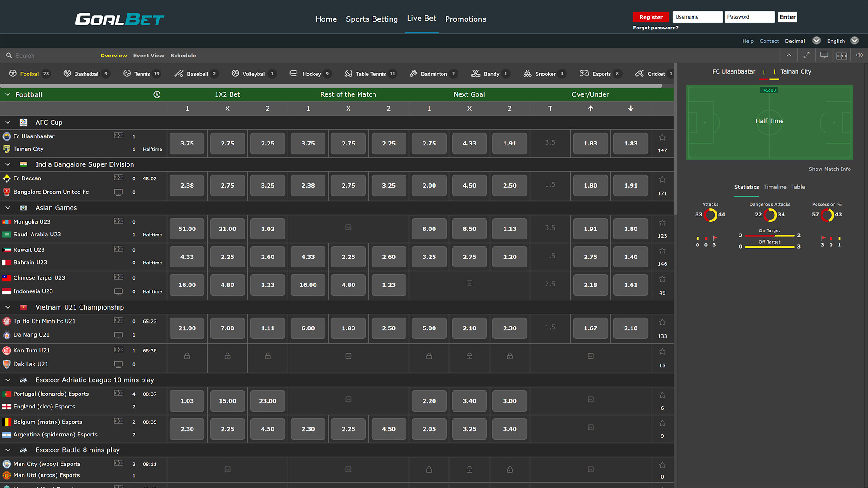Favorite the Kuwait U23 match star
This screenshot has width=868, height=488.
[662, 251]
